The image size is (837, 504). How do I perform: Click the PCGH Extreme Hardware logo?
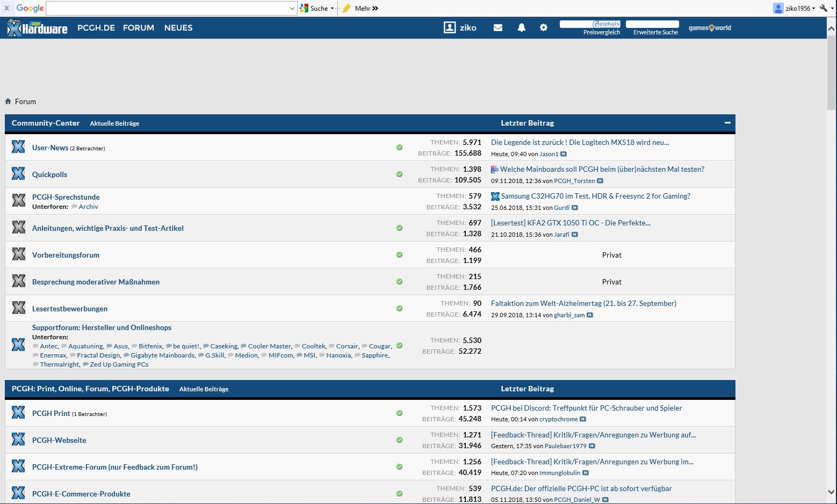(37, 28)
